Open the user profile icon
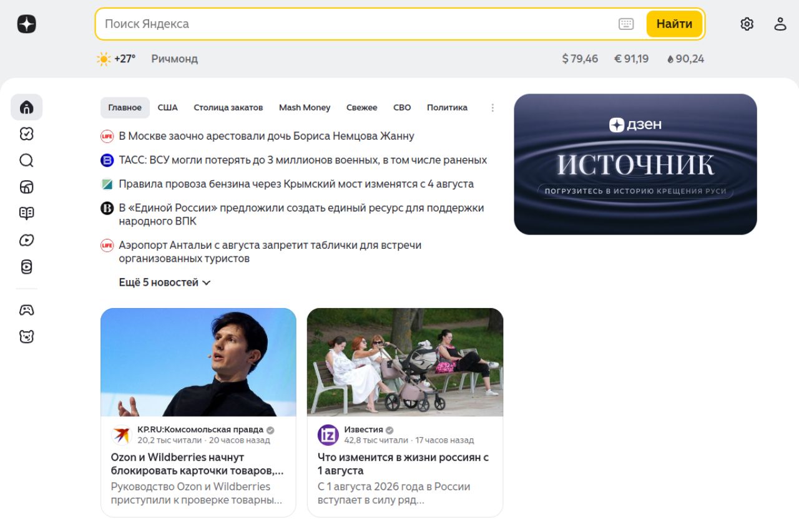Image resolution: width=799 pixels, height=532 pixels. click(780, 24)
